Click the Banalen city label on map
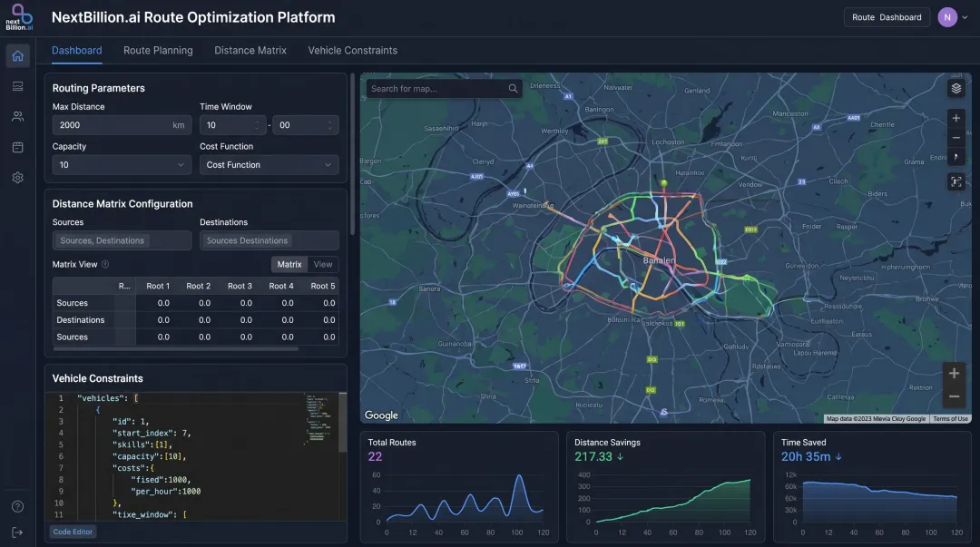Screen dimensions: 980x547 click(659, 260)
